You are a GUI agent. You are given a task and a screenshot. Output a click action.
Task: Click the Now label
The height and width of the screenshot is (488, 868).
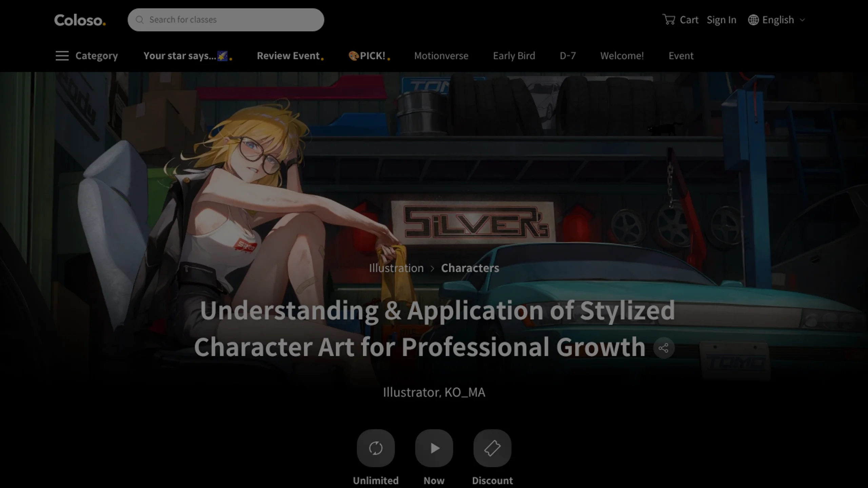[x=434, y=481]
